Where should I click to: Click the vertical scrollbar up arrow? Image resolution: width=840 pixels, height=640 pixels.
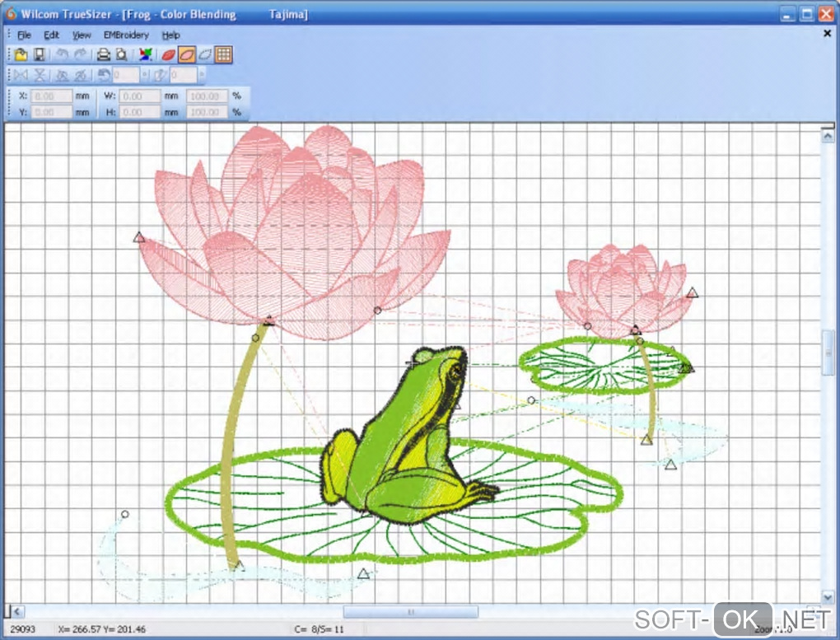[x=828, y=137]
